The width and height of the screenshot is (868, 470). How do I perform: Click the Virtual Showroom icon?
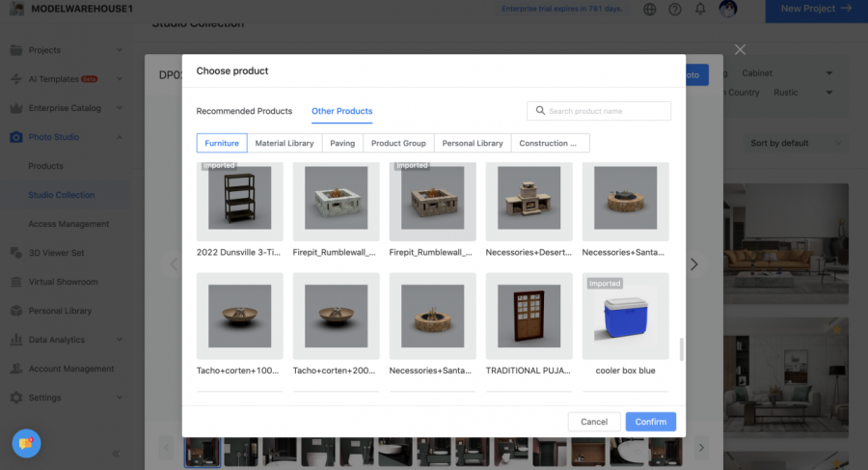(x=16, y=282)
